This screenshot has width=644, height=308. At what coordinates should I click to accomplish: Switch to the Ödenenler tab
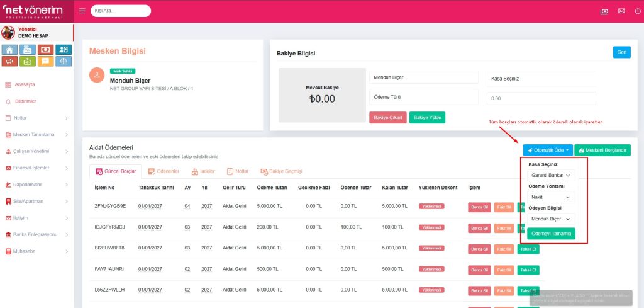tap(164, 171)
